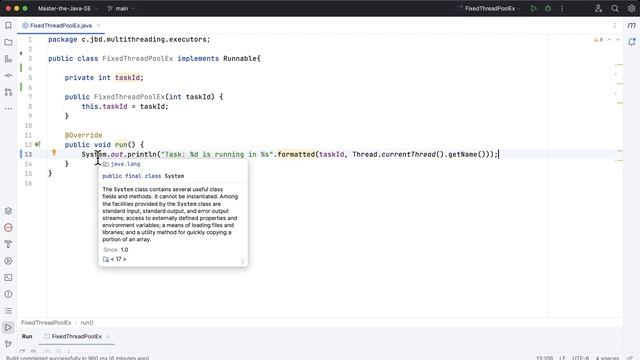Close the FixedThreadPoolEx.java editor tab
The width and height of the screenshot is (640, 360).
tap(98, 25)
